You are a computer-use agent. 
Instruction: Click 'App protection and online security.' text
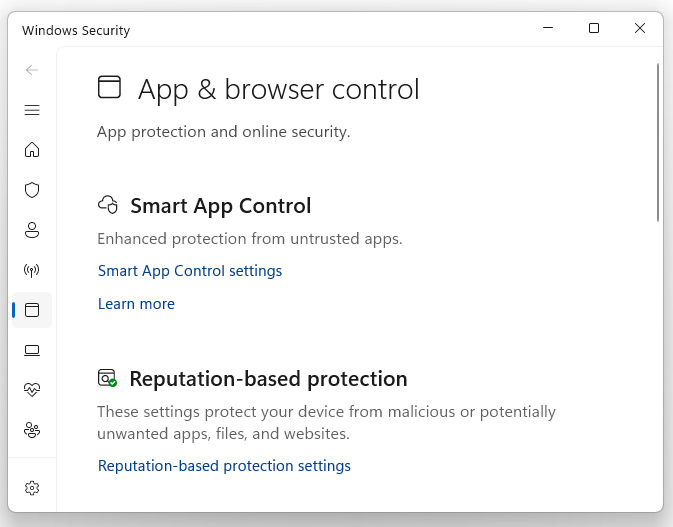click(224, 132)
